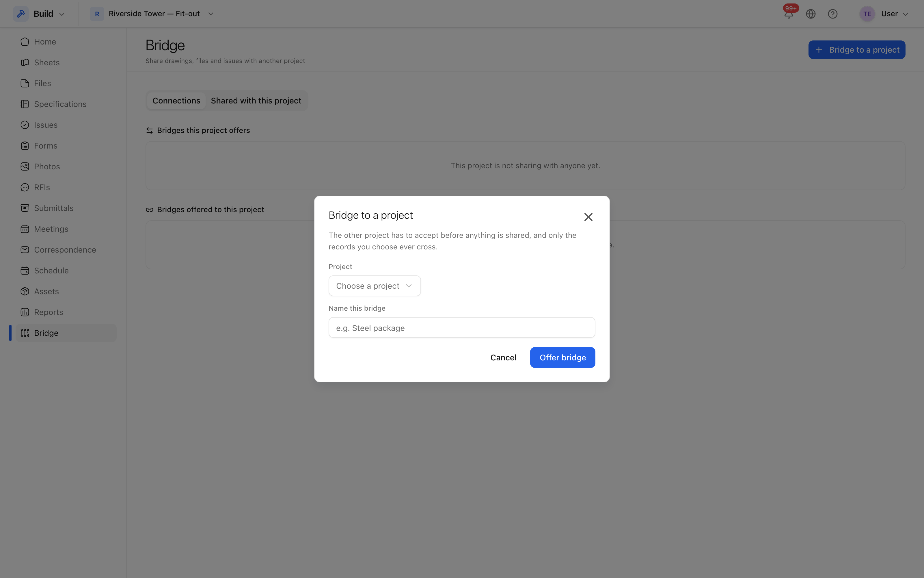Screen dimensions: 924x578
Task: Click the Forms clipboard icon
Action: click(25, 146)
